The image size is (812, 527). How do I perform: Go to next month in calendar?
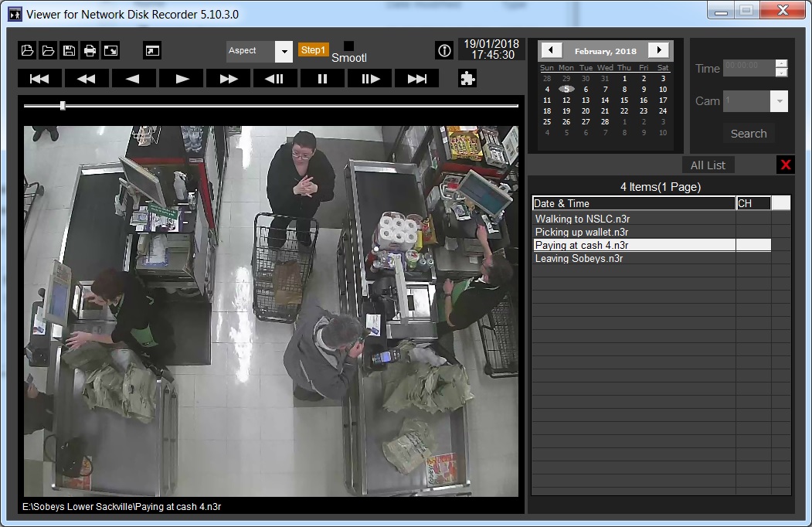point(658,50)
